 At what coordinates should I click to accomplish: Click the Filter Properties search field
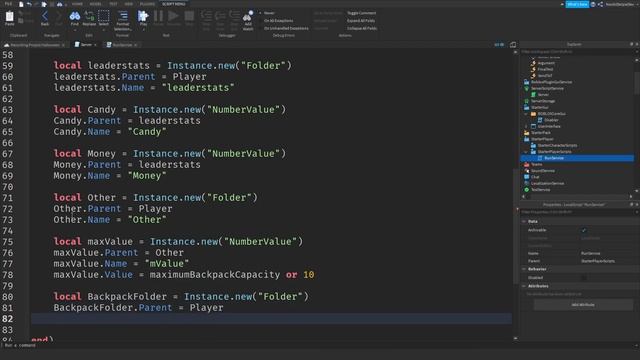click(x=579, y=212)
